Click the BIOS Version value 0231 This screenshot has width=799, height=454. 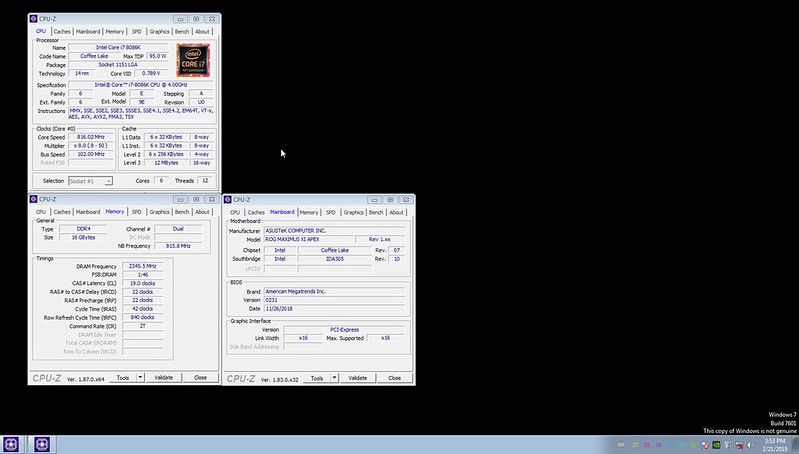tap(334, 300)
